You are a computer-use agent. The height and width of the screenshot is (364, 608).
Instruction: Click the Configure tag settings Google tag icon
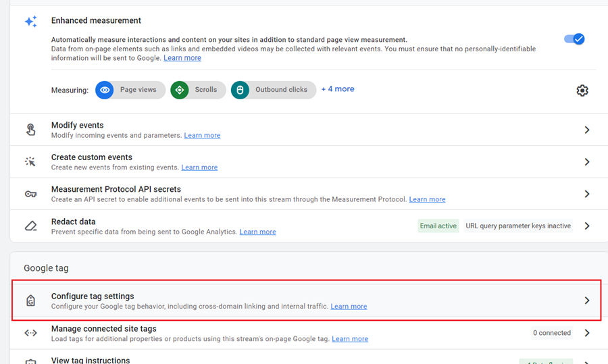click(x=30, y=301)
